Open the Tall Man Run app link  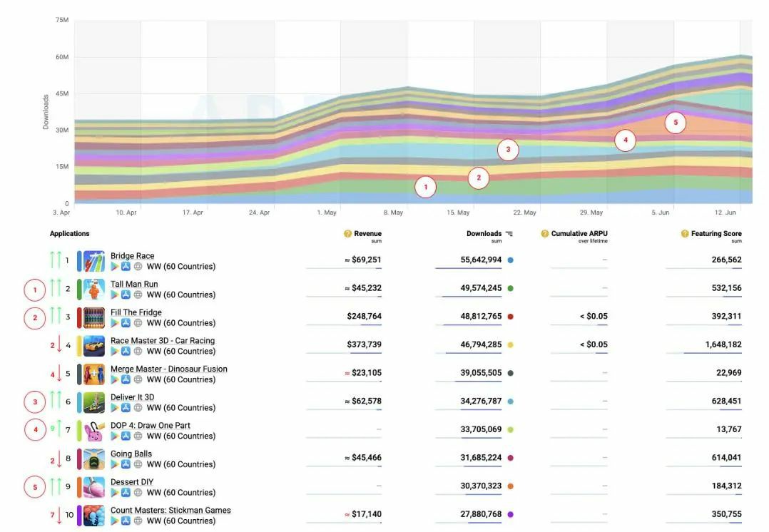[134, 285]
